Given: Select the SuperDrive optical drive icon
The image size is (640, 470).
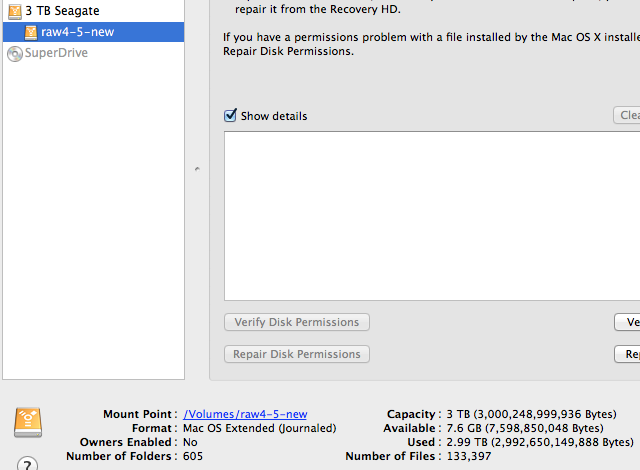Looking at the screenshot, I should (x=15, y=53).
